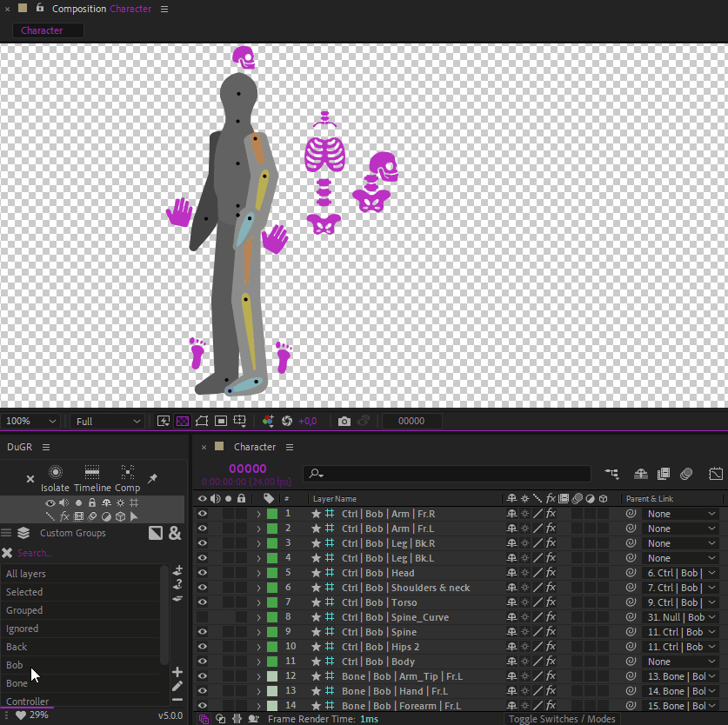Click the camera snapshot icon in viewer

[x=344, y=422]
